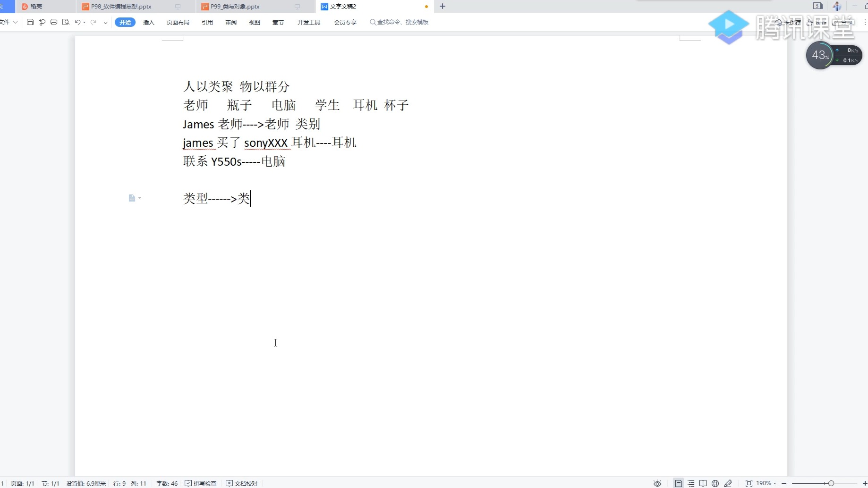Switch to outline view icon
Screen dimensions: 868x488
click(x=691, y=483)
